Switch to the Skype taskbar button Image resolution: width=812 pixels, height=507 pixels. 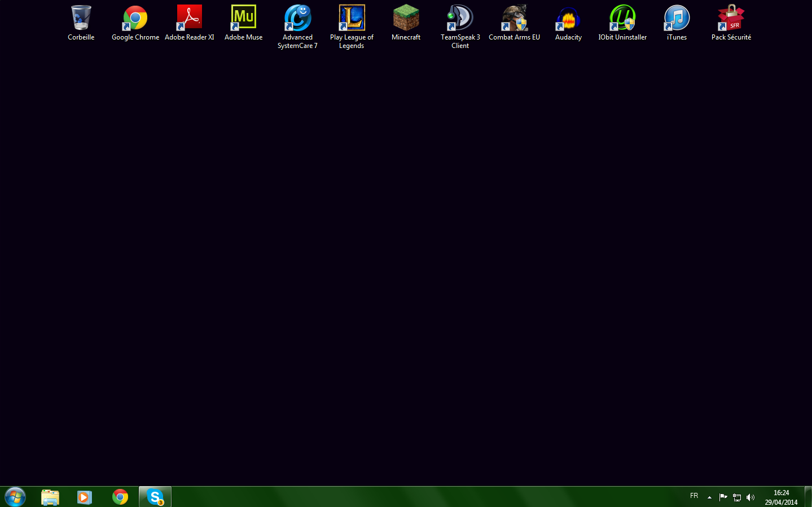click(x=155, y=497)
